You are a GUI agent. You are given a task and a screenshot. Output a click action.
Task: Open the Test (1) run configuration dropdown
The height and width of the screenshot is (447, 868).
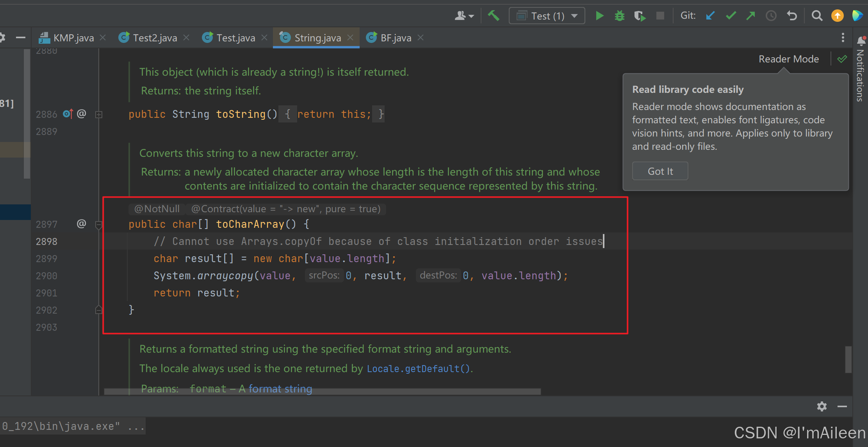[x=547, y=16]
